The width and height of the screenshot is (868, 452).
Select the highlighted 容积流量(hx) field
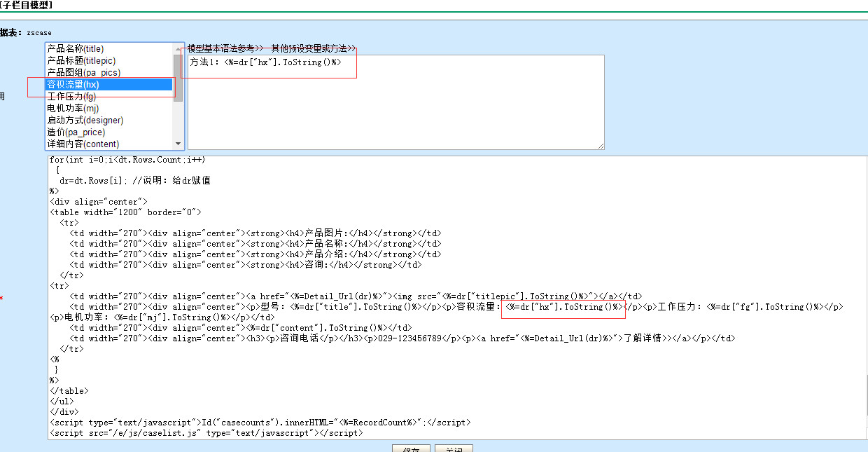(109, 84)
